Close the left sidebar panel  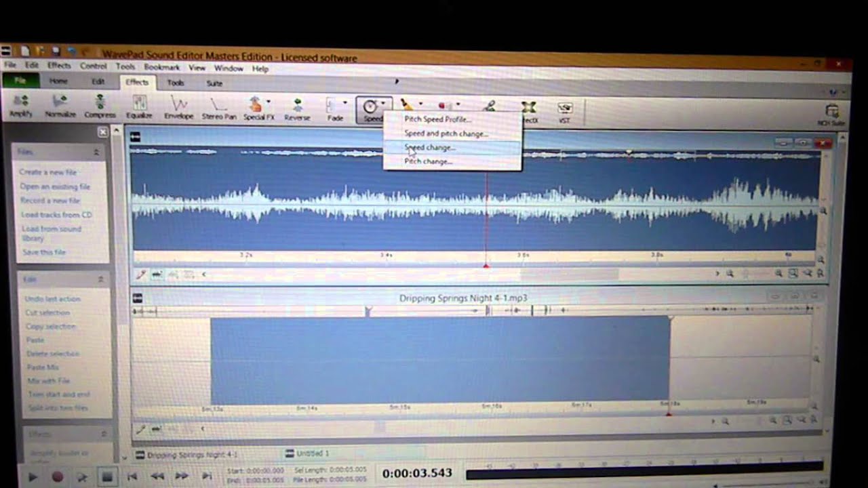click(102, 132)
